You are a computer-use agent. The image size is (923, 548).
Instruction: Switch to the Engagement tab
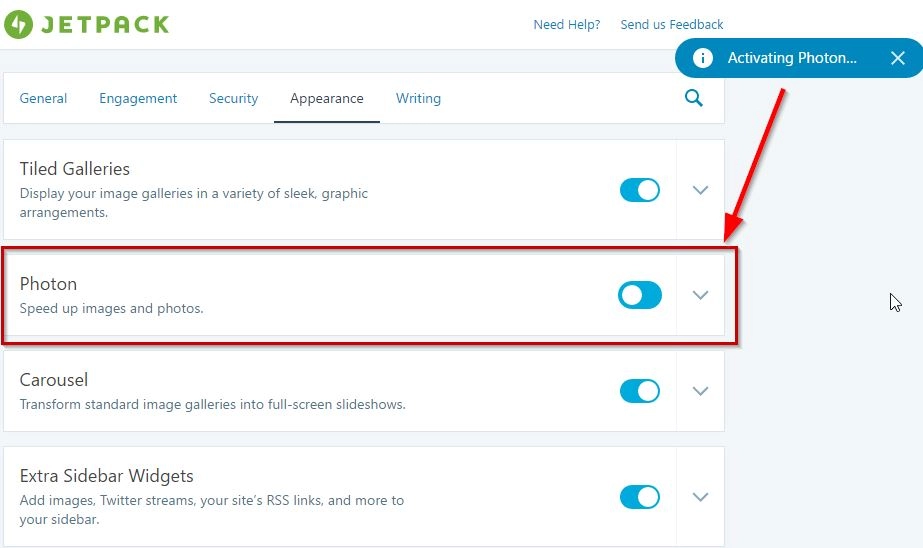[x=138, y=98]
